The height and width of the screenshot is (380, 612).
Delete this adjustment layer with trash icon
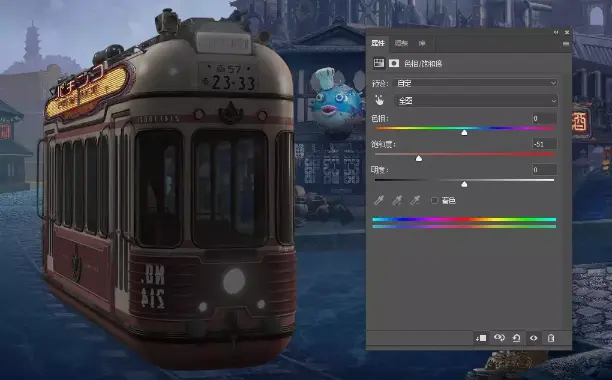551,338
